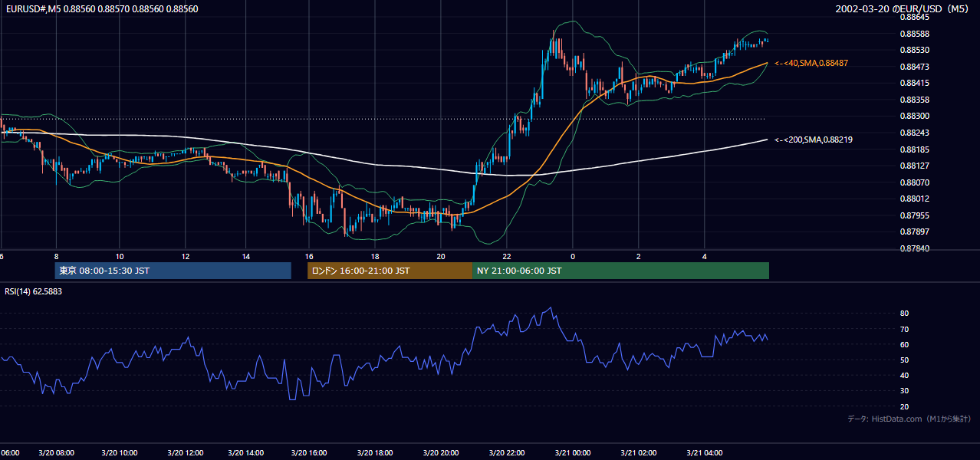Click RSI scale value 80

(904, 314)
